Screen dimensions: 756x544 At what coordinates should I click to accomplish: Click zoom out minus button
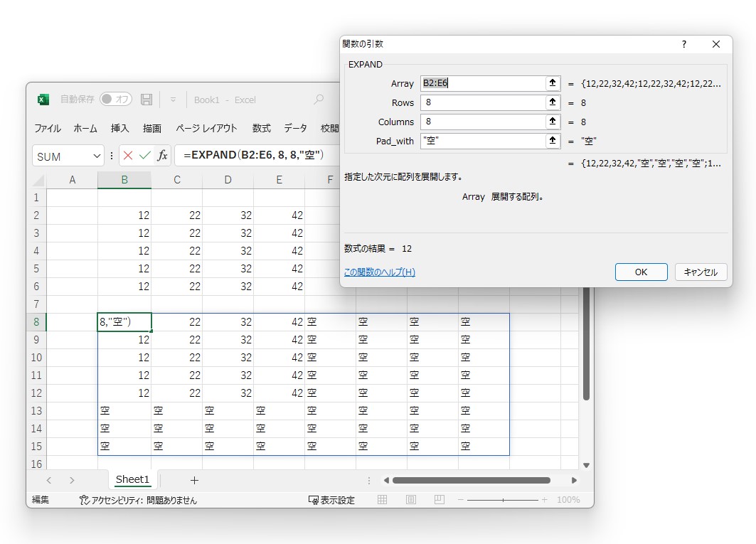460,500
